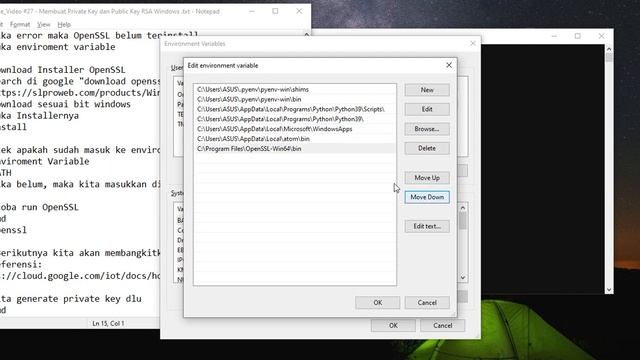Open Edit text... for path values
The image size is (640, 360).
427,227
